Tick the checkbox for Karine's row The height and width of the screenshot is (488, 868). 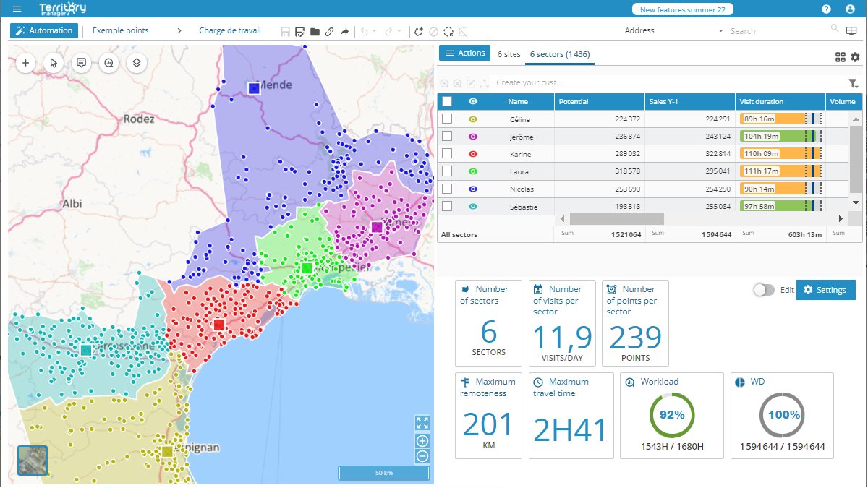(447, 154)
